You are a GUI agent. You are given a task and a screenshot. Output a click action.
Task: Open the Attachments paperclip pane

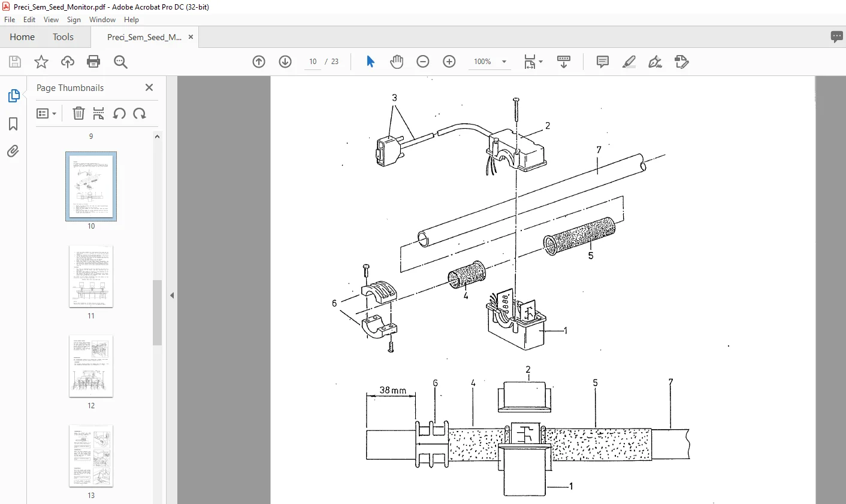tap(13, 151)
